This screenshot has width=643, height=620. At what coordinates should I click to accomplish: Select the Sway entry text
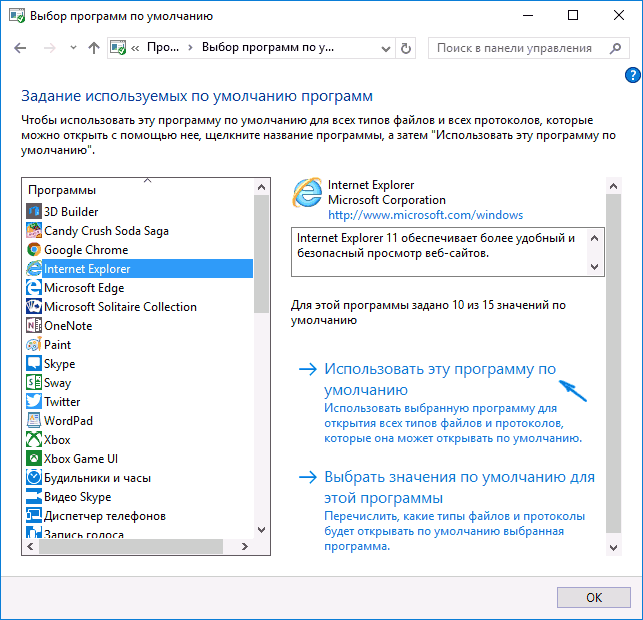point(57,383)
